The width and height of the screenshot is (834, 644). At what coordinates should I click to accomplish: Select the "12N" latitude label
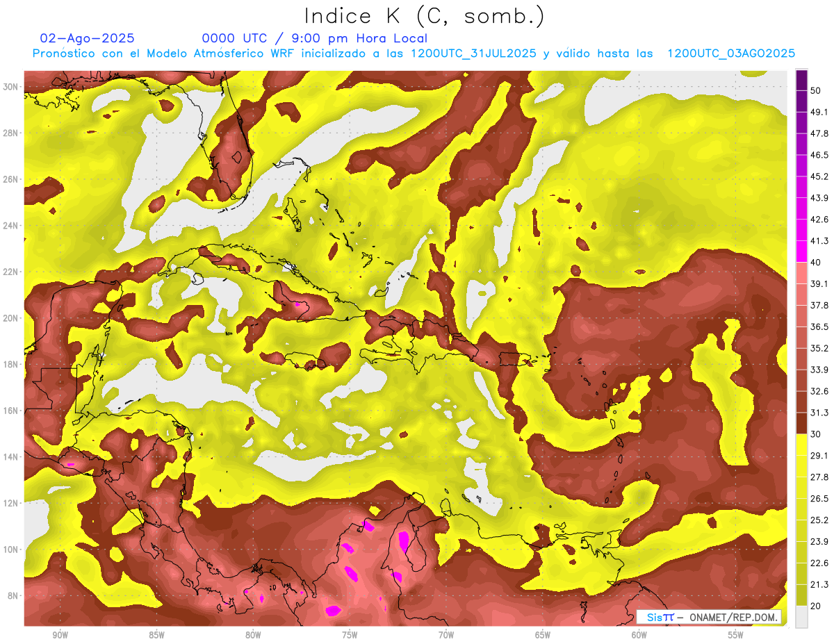(x=12, y=503)
